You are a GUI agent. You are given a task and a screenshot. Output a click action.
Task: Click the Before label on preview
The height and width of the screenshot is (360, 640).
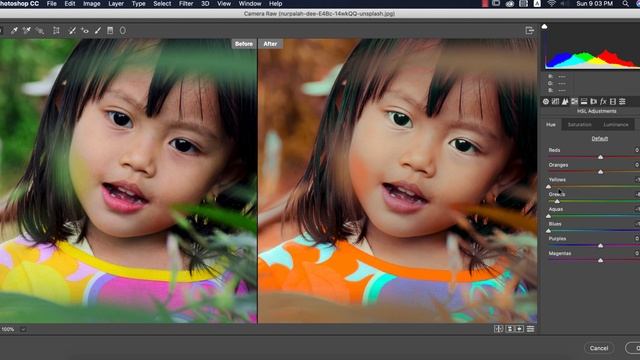pyautogui.click(x=244, y=44)
